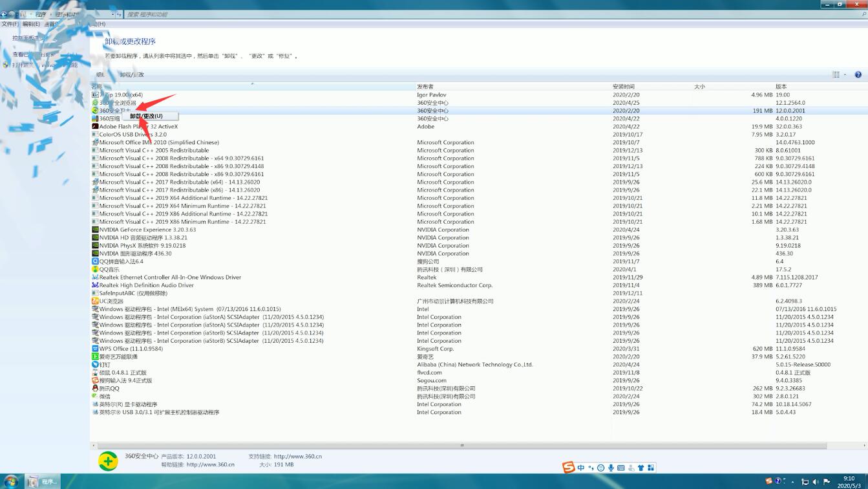868x489 pixels.
Task: Click the taskbar clock showing 9:10
Action: click(849, 482)
